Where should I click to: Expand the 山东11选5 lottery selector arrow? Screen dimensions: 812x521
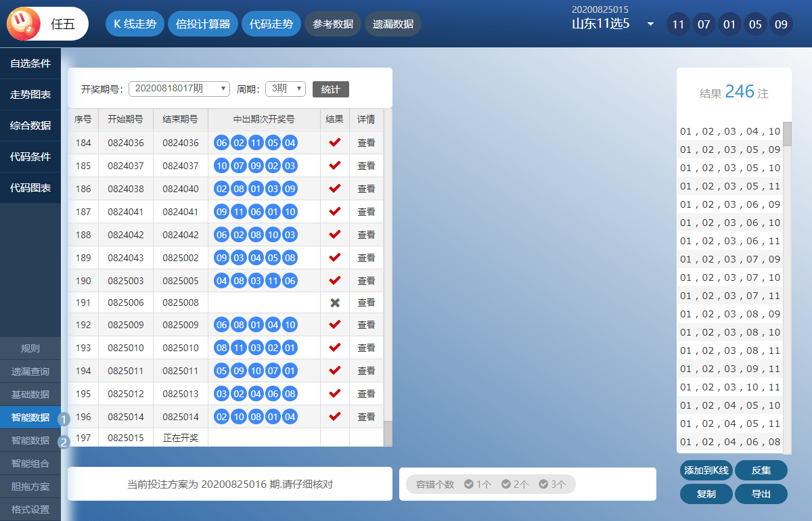650,24
